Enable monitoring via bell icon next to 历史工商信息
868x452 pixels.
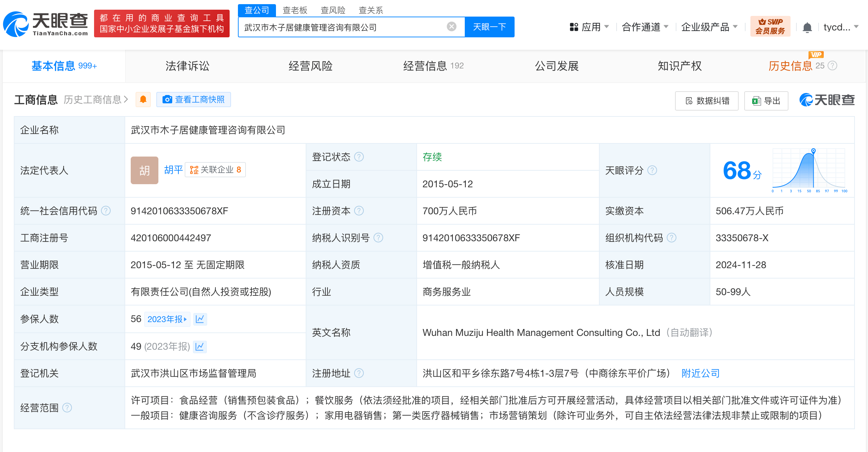point(143,100)
